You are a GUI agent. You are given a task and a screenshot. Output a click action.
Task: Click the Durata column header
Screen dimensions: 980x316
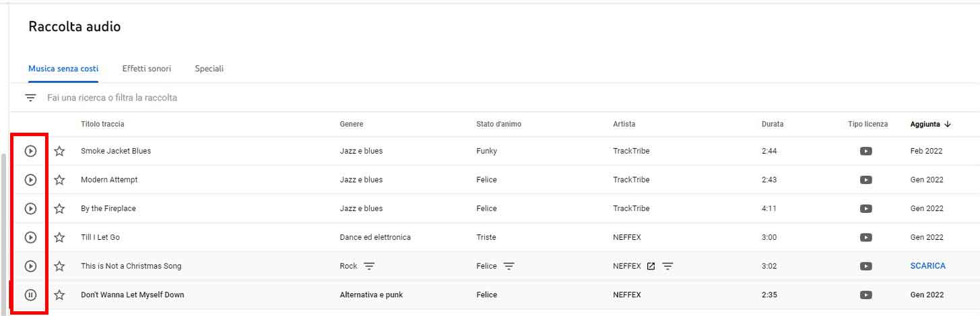pos(772,124)
